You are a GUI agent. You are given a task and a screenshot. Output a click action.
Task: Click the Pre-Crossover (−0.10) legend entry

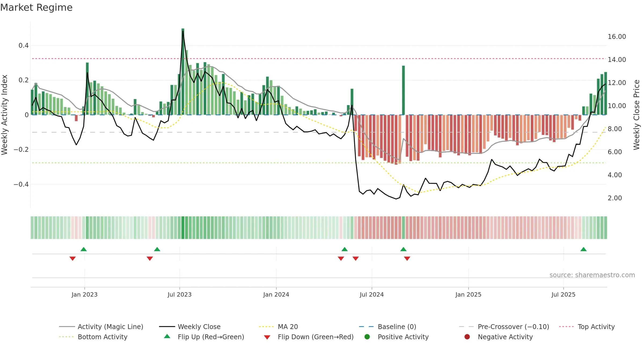pos(504,327)
